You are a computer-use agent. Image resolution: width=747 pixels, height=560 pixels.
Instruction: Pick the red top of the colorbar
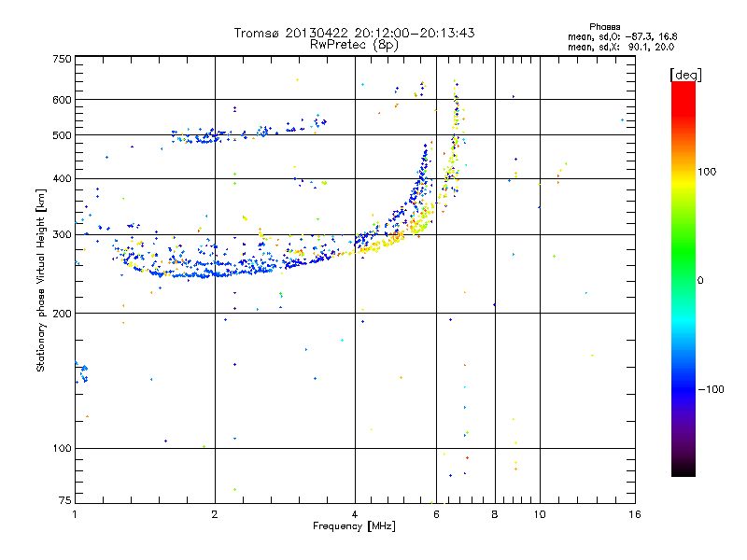pyautogui.click(x=683, y=87)
